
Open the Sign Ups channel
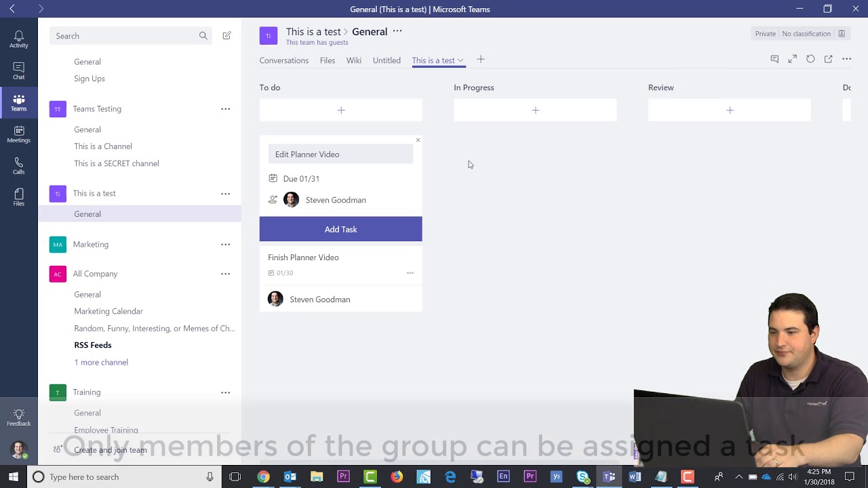pyautogui.click(x=90, y=79)
